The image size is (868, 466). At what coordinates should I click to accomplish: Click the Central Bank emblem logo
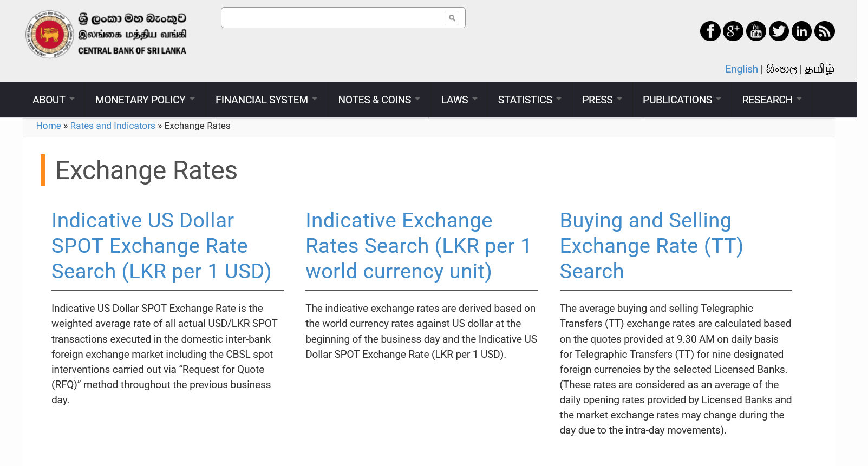click(x=49, y=34)
